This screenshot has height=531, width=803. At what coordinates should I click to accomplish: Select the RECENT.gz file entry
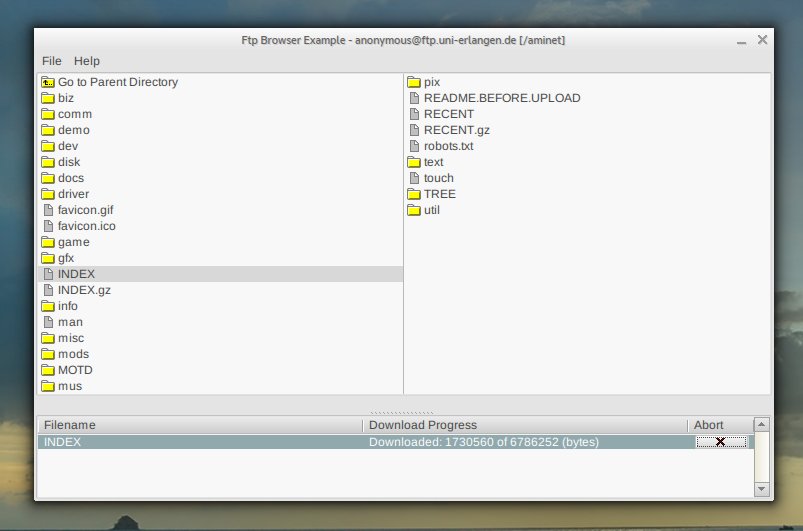[x=456, y=130]
